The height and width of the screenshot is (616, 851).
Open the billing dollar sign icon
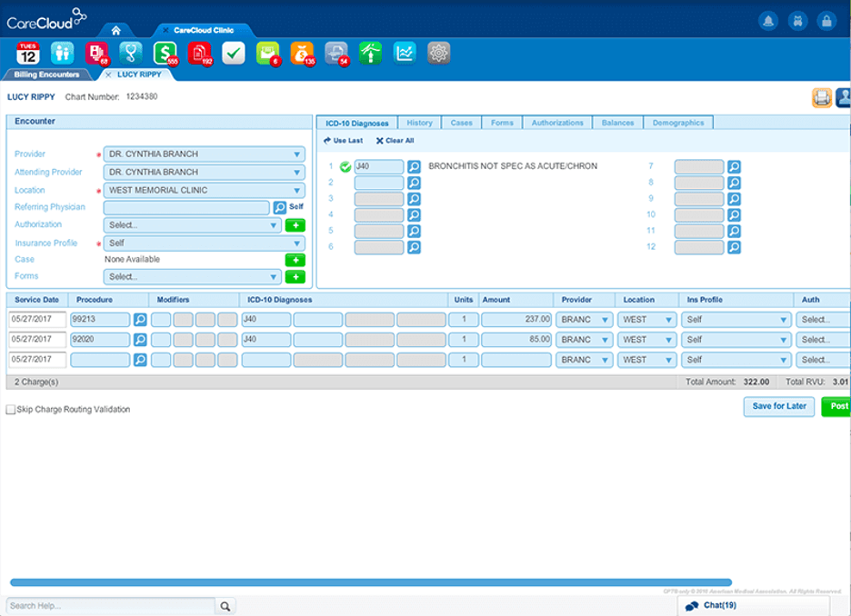click(x=165, y=54)
